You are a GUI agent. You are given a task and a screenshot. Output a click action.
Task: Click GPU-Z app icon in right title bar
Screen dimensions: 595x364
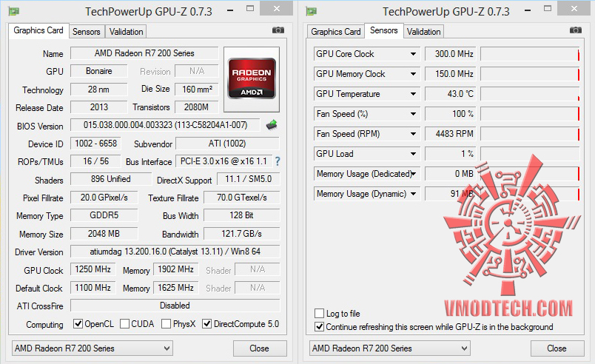click(311, 11)
